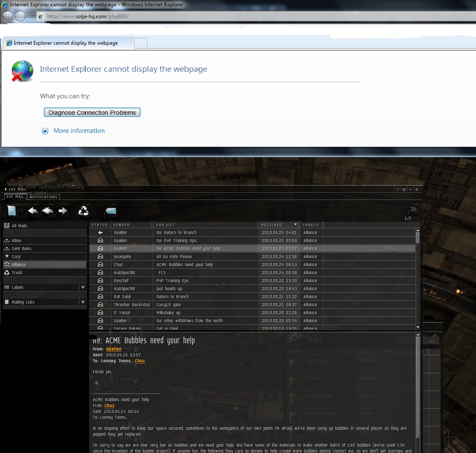
Task: Select the IE tab 'Internet Explorer cannot display the webpage'
Action: pos(69,43)
